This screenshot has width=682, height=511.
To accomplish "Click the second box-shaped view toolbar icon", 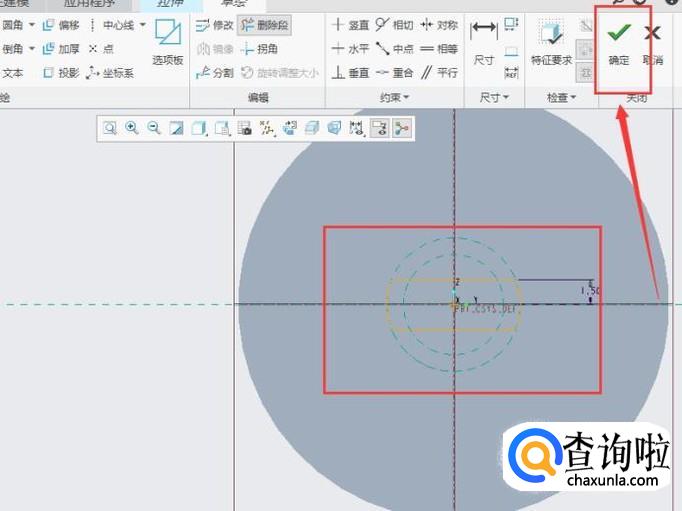I will tap(334, 128).
